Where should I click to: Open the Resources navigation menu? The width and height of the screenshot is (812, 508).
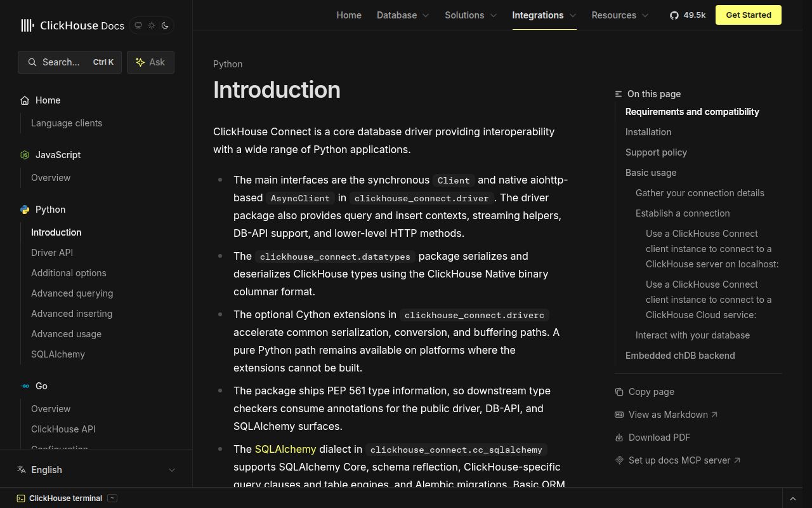click(x=620, y=15)
